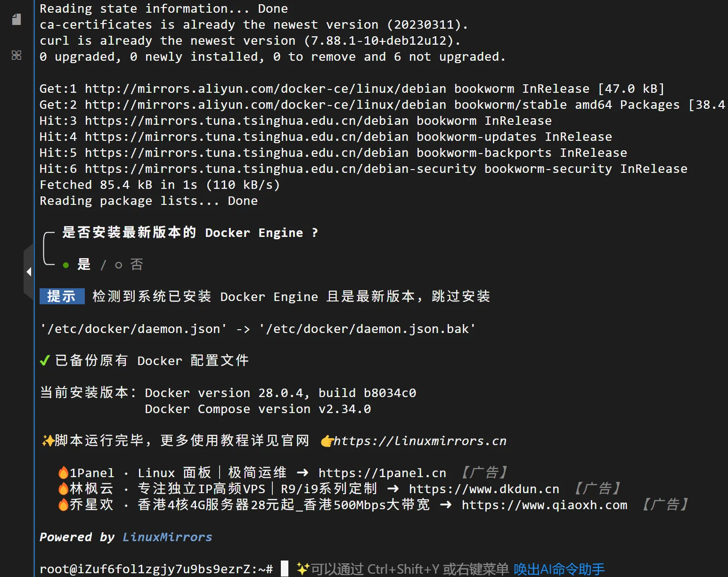Click the sparkle icon before 可以通过 hint

pos(303,569)
